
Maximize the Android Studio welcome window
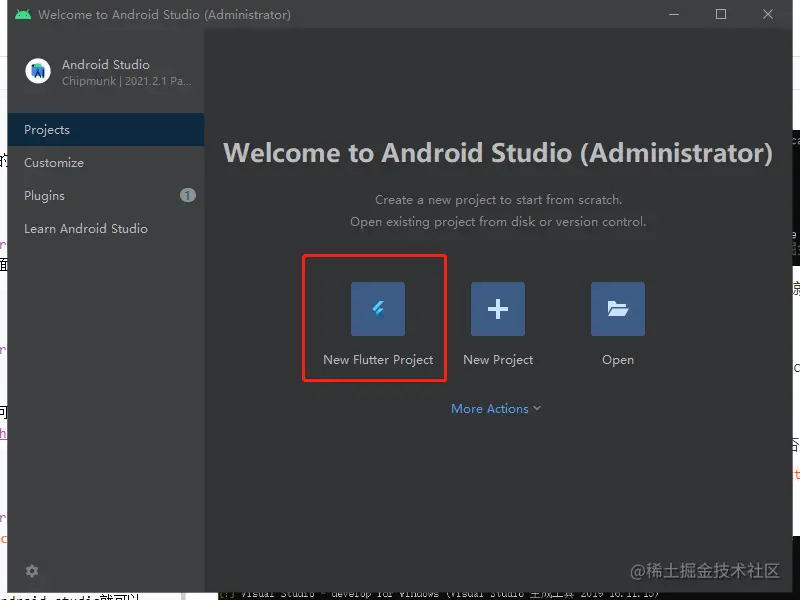tap(721, 14)
